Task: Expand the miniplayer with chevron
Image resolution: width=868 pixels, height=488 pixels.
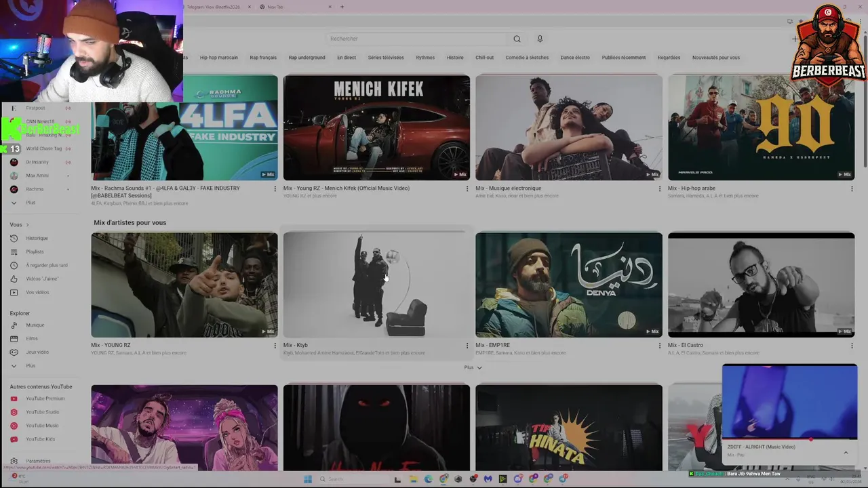Action: (846, 452)
